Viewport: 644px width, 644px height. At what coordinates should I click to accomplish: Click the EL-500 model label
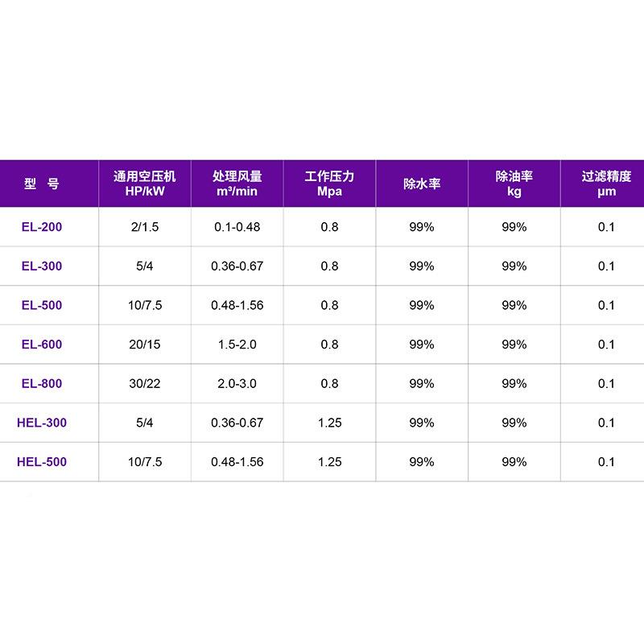[42, 305]
